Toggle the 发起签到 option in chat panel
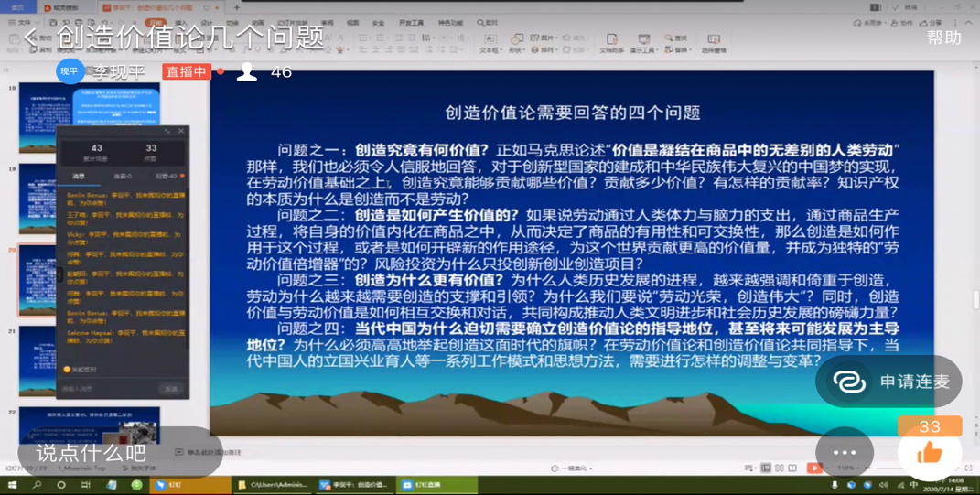This screenshot has width=980, height=495. point(67,370)
